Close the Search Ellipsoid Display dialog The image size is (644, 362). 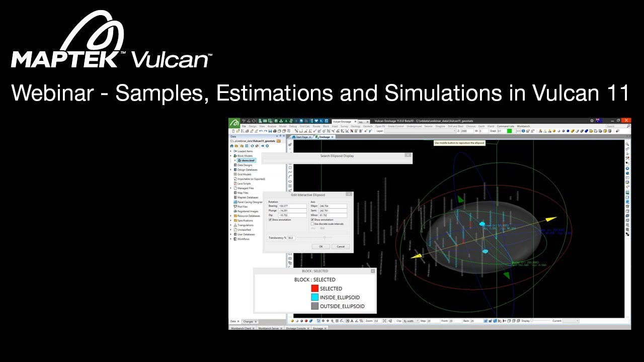[x=408, y=155]
